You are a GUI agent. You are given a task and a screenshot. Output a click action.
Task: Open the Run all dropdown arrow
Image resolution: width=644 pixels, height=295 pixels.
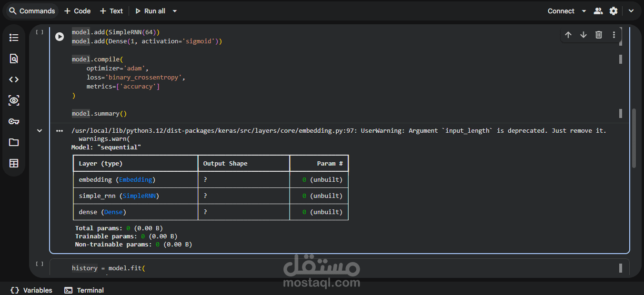tap(175, 11)
